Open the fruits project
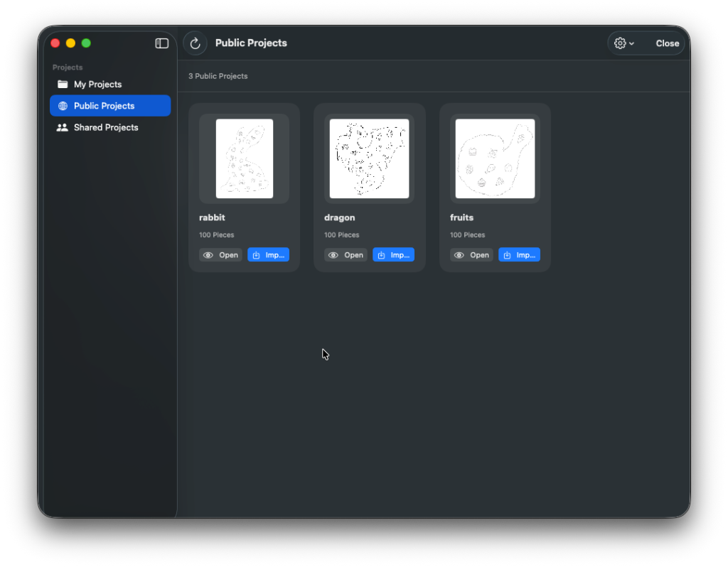Image resolution: width=728 pixels, height=567 pixels. [471, 255]
